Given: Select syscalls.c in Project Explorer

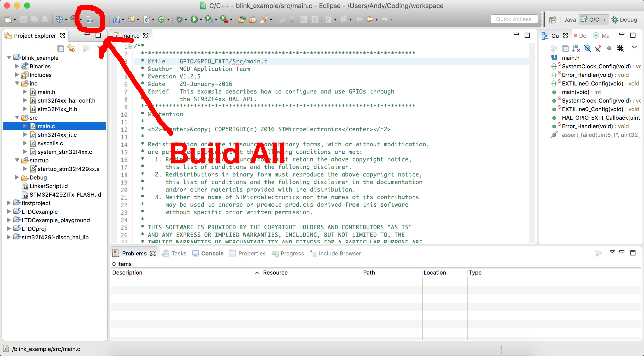Looking at the screenshot, I should click(50, 143).
